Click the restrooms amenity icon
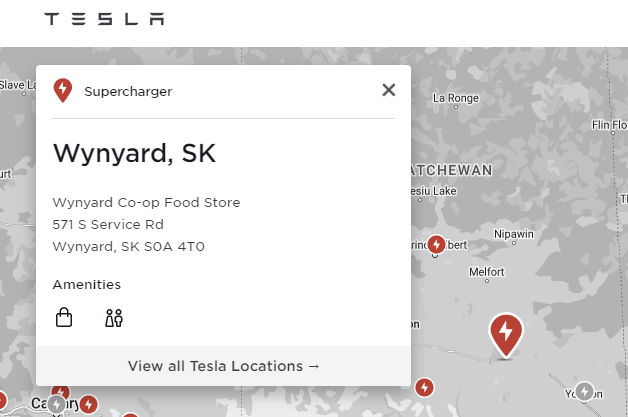Screen dimensions: 628x417 [113, 318]
